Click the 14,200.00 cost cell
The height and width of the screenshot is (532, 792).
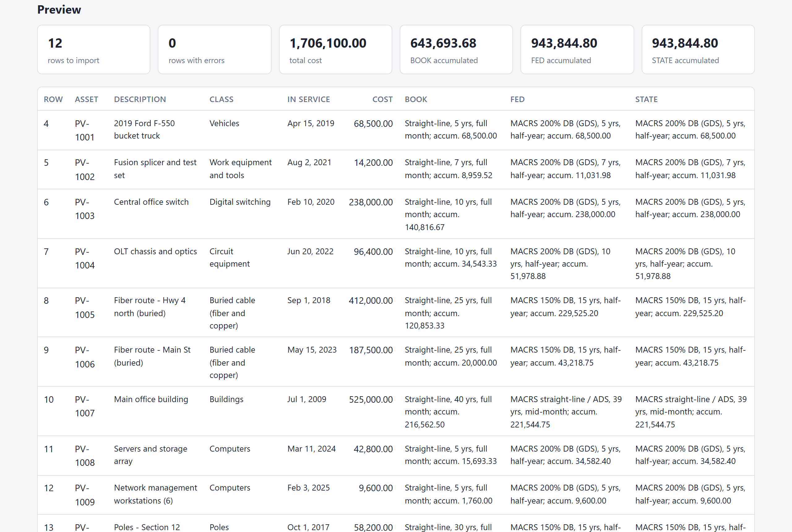pos(373,163)
